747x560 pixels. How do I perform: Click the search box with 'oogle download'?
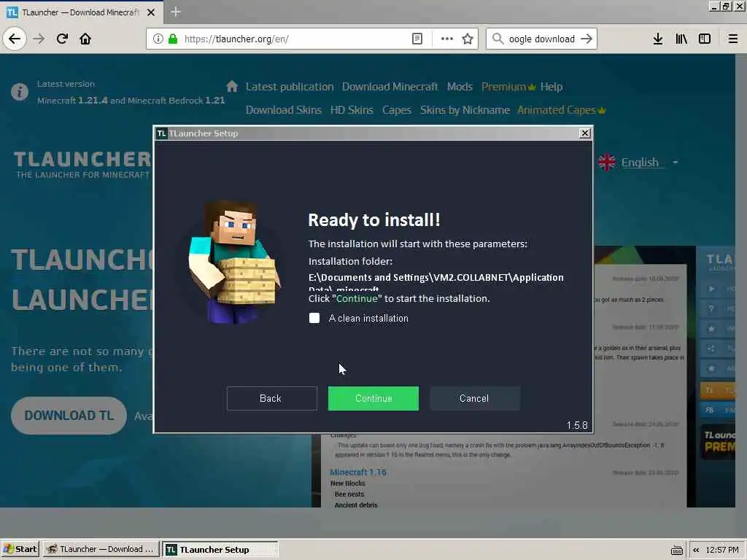(542, 39)
